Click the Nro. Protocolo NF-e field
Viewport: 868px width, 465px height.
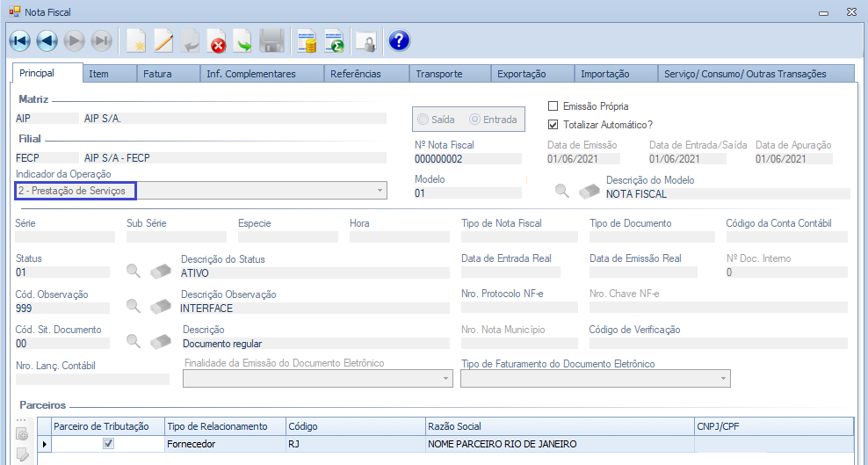pyautogui.click(x=519, y=308)
